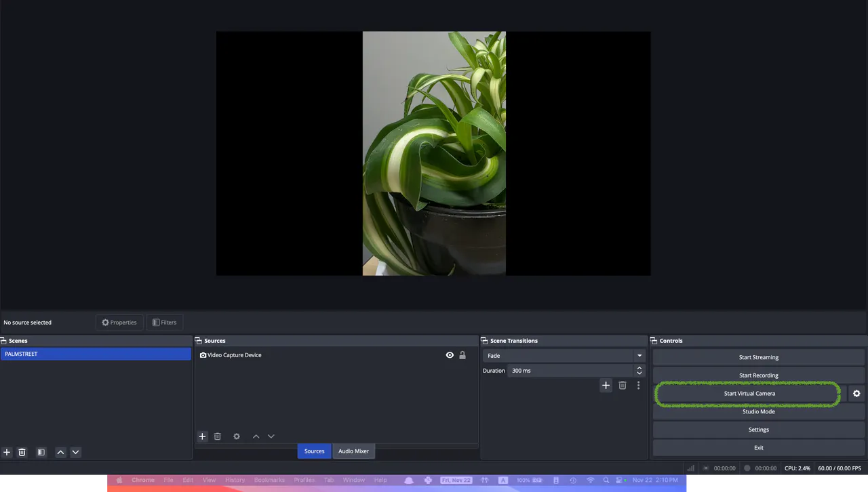Remove source using Sources trash icon
The width and height of the screenshot is (868, 492).
pos(218,436)
